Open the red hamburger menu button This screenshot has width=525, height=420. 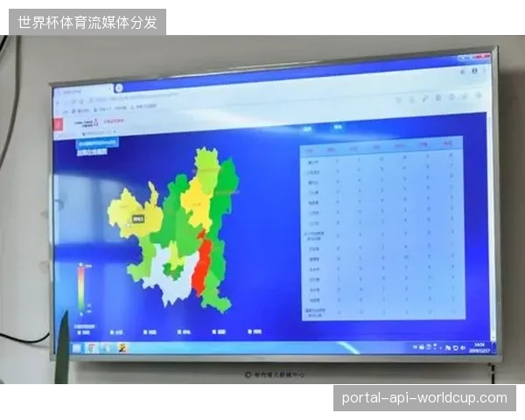(59, 124)
